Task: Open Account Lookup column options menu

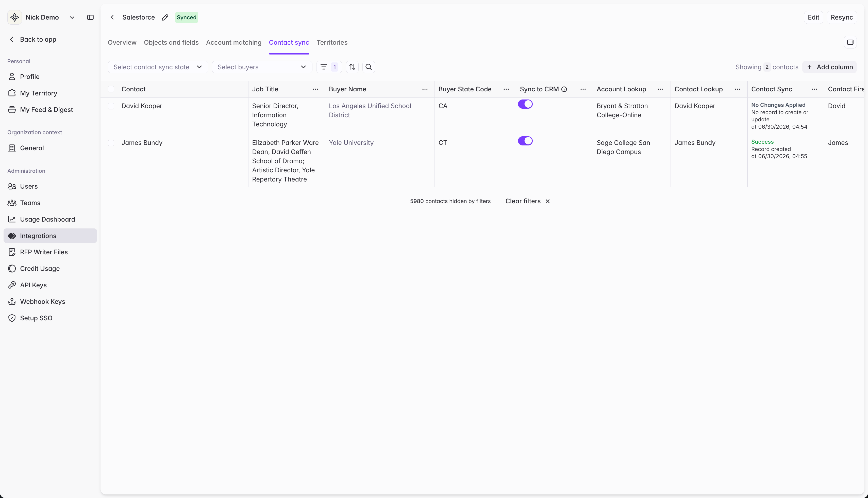Action: pyautogui.click(x=661, y=89)
